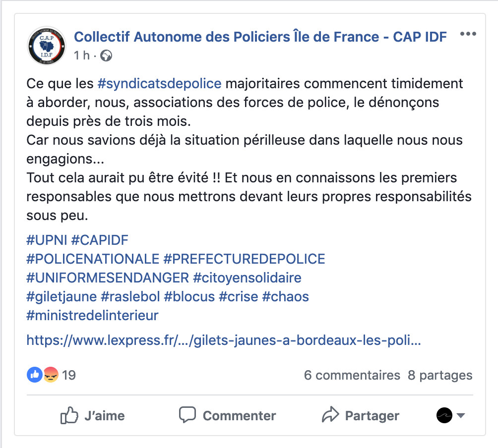Click the Commenter speech bubble button
498x448 pixels.
[x=227, y=416]
